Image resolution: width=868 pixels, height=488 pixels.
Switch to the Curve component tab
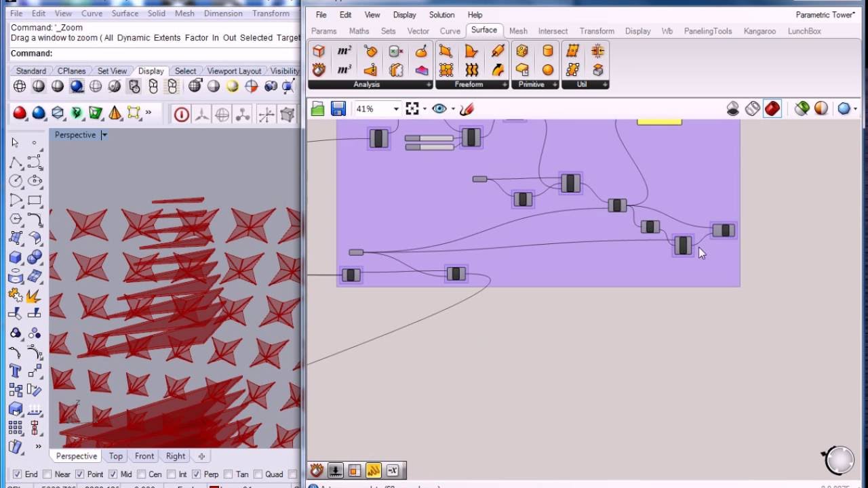click(x=450, y=30)
